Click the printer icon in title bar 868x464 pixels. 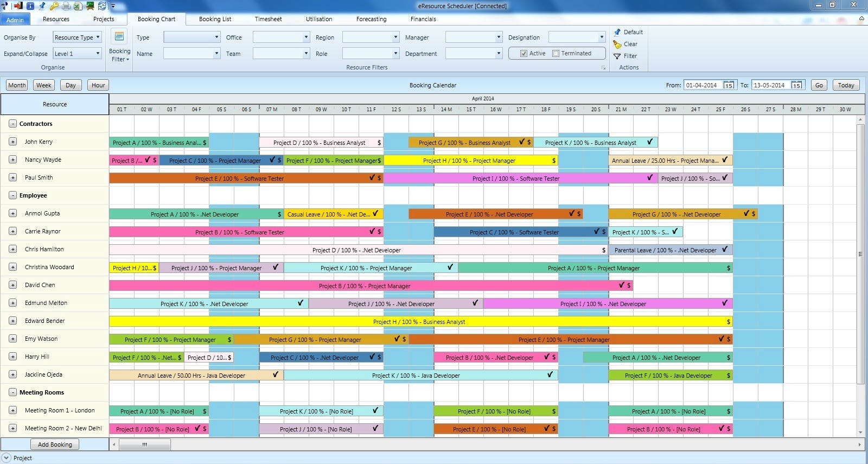[66, 6]
